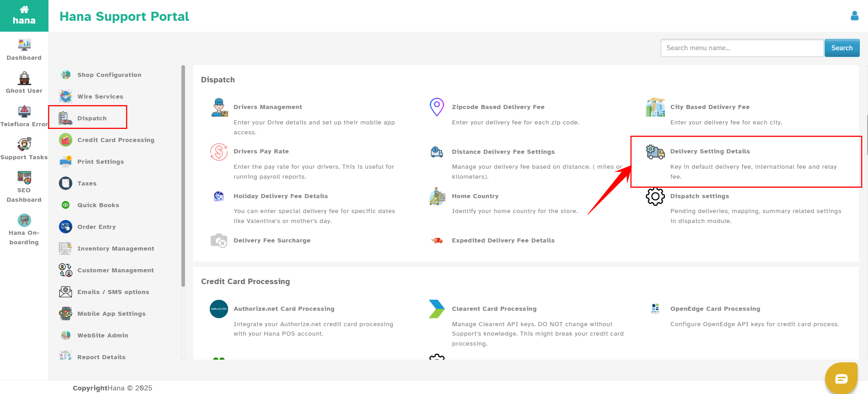Screen dimensions: 868x394
Task: Click the Shop Configuration menu icon
Action: tap(66, 75)
